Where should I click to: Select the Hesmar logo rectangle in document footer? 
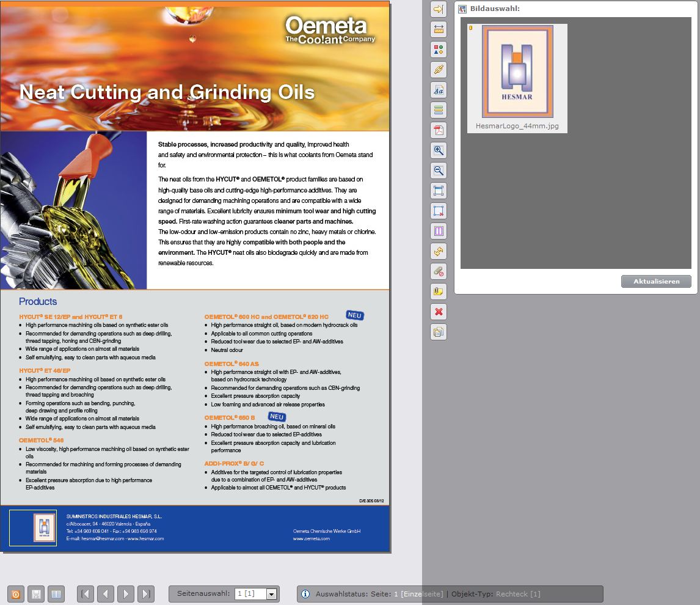coord(33,528)
